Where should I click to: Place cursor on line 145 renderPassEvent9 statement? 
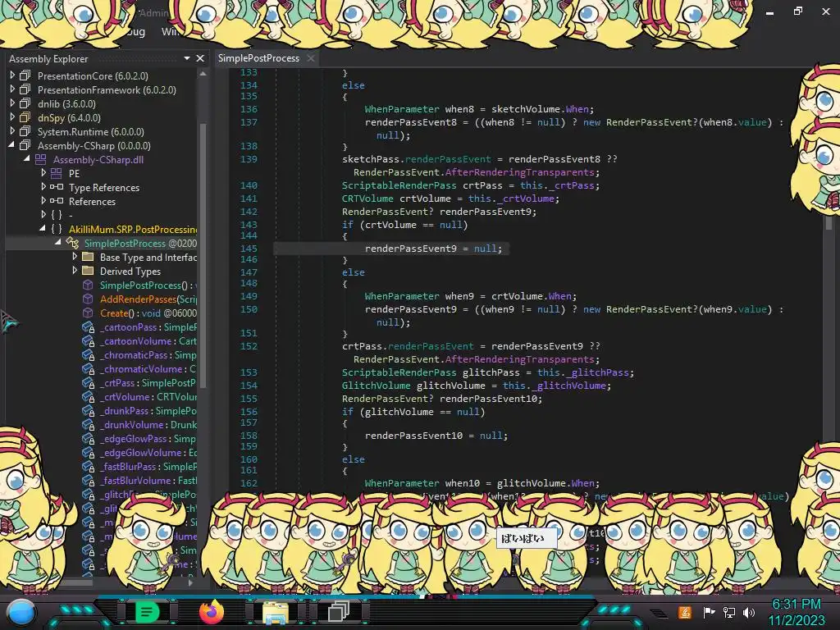tap(433, 249)
